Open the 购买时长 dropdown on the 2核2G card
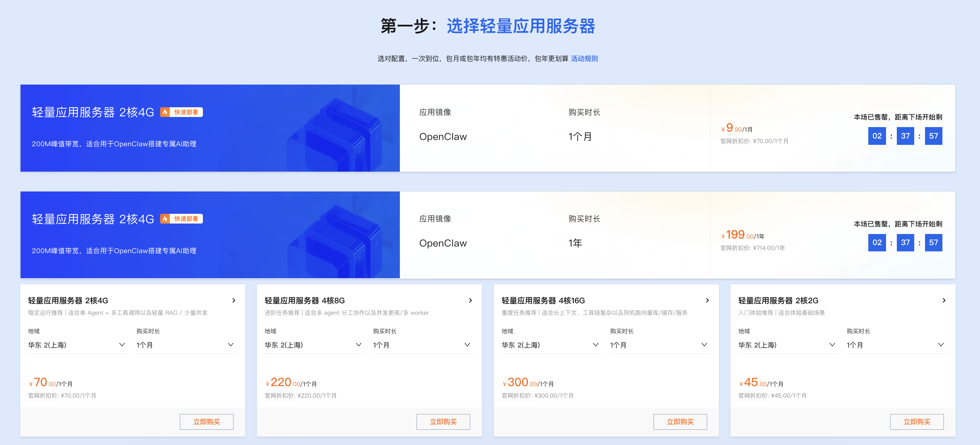Screen dimensions: 980x445 pos(897,345)
